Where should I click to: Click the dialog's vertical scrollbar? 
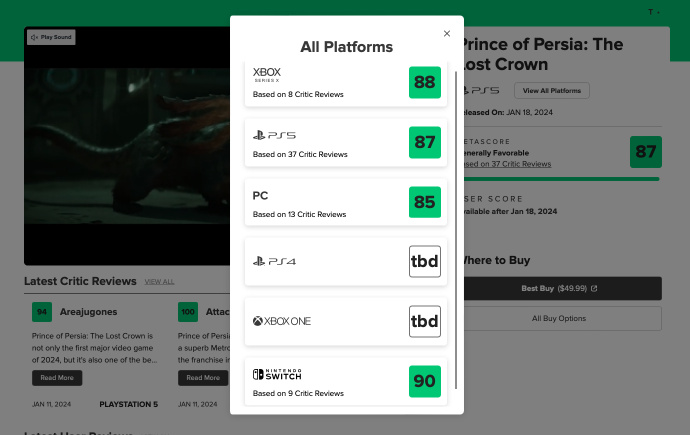456,230
